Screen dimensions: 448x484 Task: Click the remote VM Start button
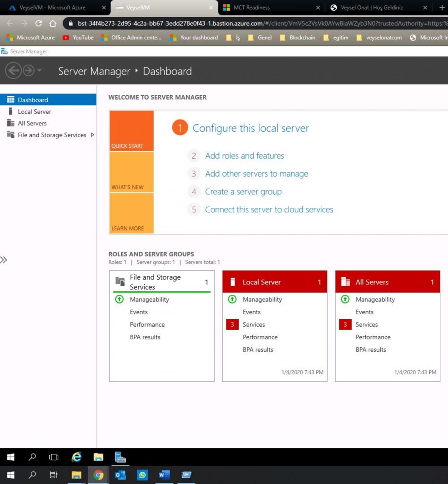tap(10, 457)
